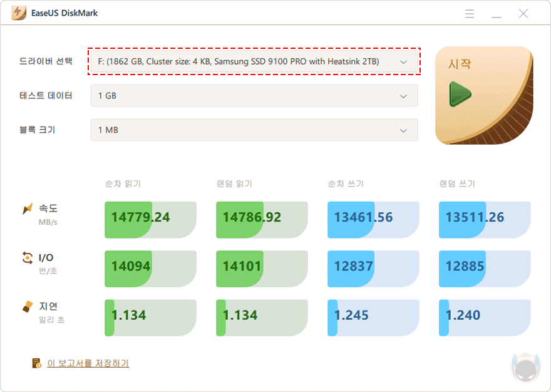Click random write latency 1.240

[x=463, y=315]
